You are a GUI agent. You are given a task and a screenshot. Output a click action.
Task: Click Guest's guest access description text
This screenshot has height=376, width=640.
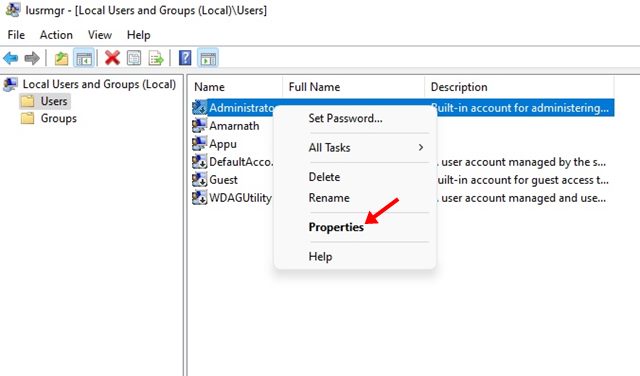522,180
